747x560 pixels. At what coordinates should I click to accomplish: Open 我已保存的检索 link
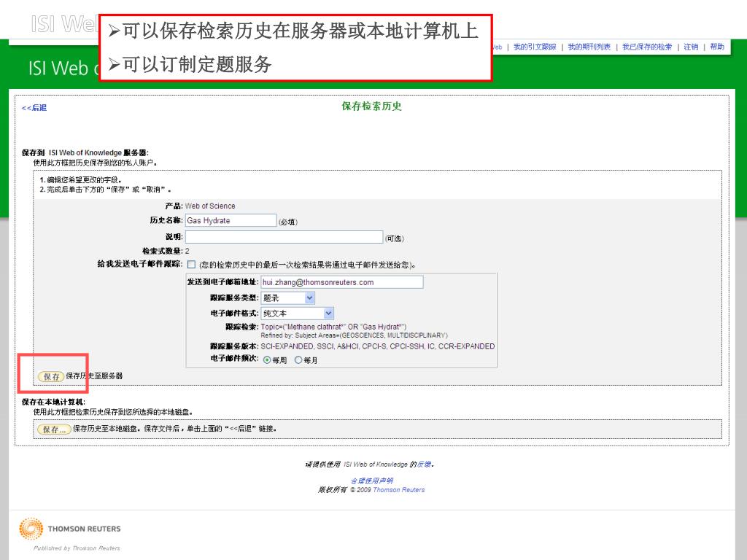pyautogui.click(x=647, y=47)
